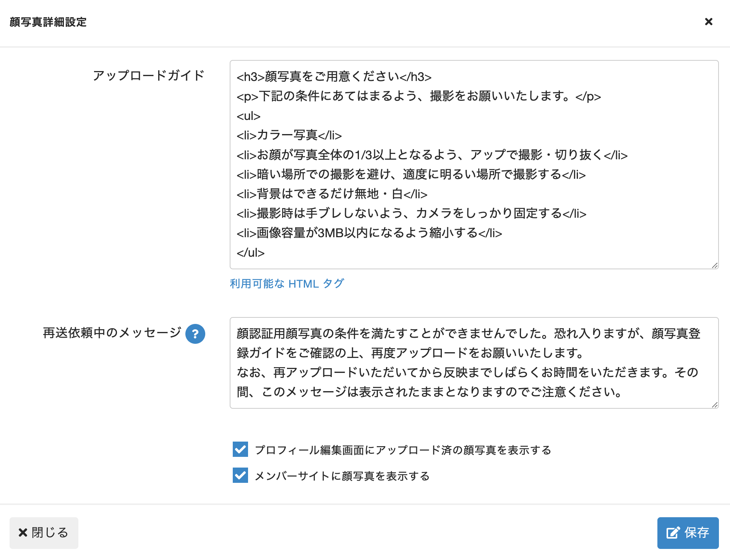Click the resend message textarea resize handle
The image size is (730, 560).
[715, 405]
